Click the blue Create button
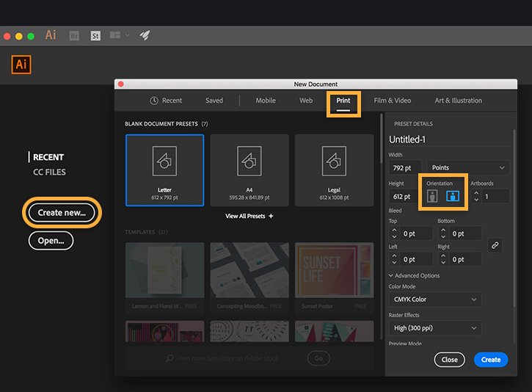This screenshot has height=392, width=532. [x=491, y=360]
